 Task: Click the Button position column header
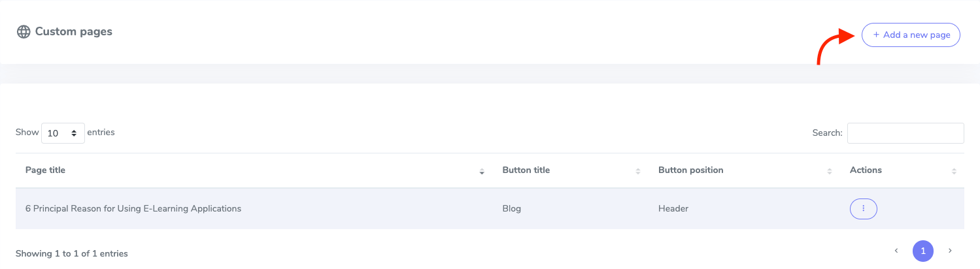690,170
